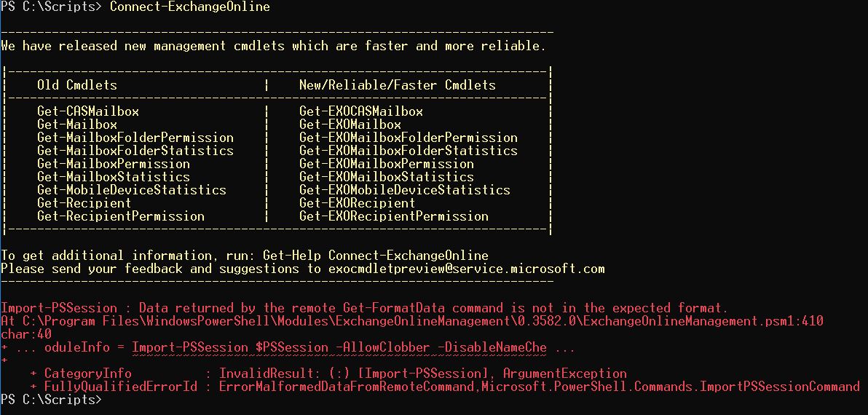Click the Get-EXORecipient entry
Image resolution: width=868 pixels, height=415 pixels.
[357, 203]
